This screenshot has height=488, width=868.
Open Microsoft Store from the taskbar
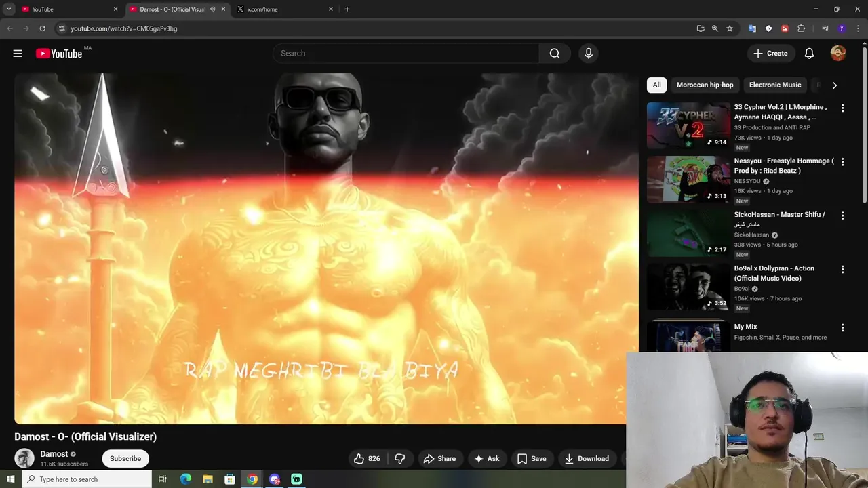click(230, 479)
